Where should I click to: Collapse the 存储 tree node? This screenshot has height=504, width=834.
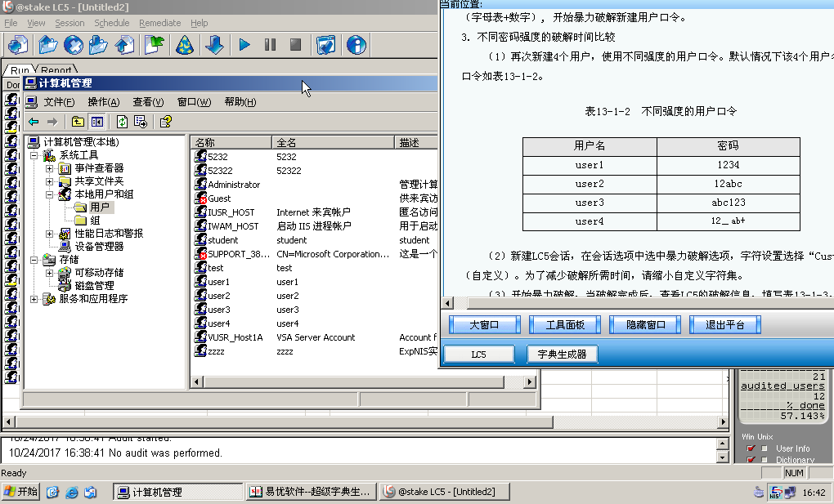tap(34, 260)
